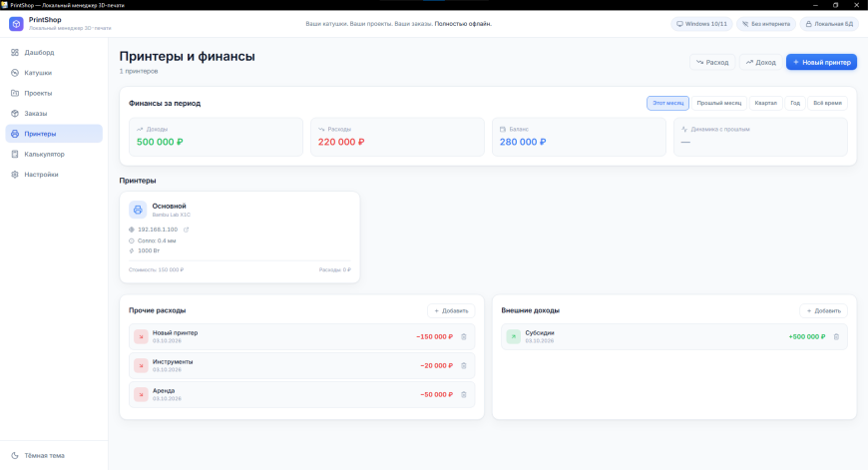Viewport: 868px width, 470px height.
Task: Open the Калькулятор page
Action: (54, 154)
